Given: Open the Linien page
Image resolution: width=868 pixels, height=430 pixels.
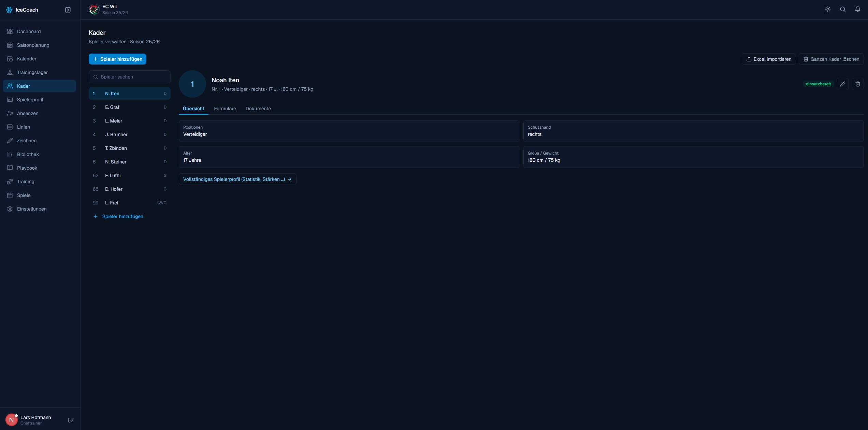Looking at the screenshot, I should click(39, 127).
